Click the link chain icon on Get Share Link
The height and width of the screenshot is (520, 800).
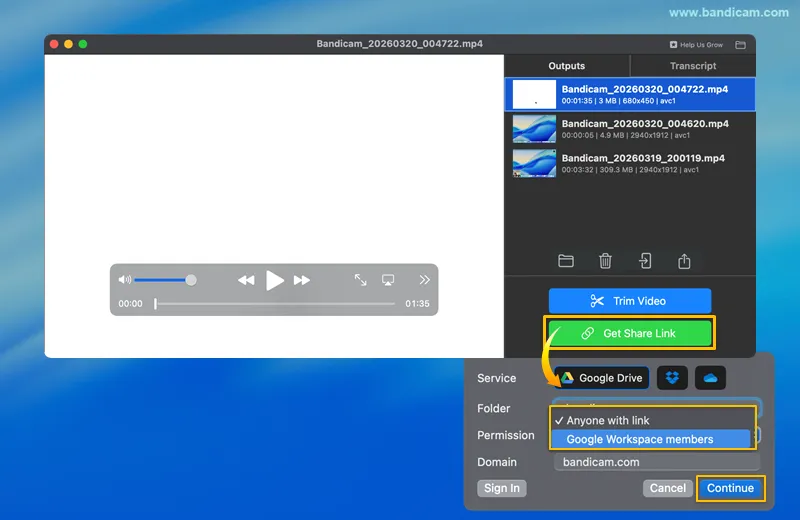588,333
